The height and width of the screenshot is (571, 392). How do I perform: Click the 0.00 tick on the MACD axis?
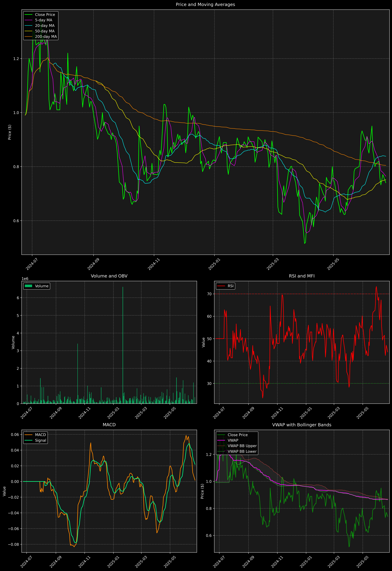(x=15, y=482)
